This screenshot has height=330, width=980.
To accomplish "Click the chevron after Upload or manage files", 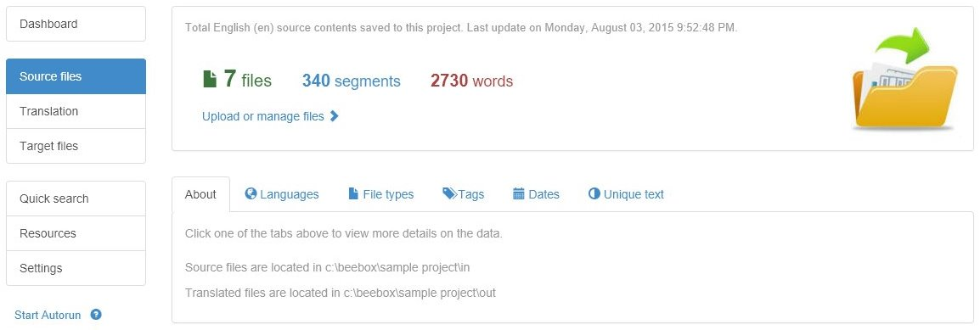I will point(335,115).
